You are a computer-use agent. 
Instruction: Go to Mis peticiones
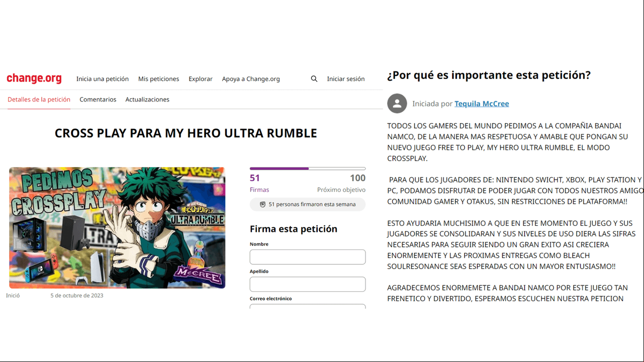[x=159, y=79]
